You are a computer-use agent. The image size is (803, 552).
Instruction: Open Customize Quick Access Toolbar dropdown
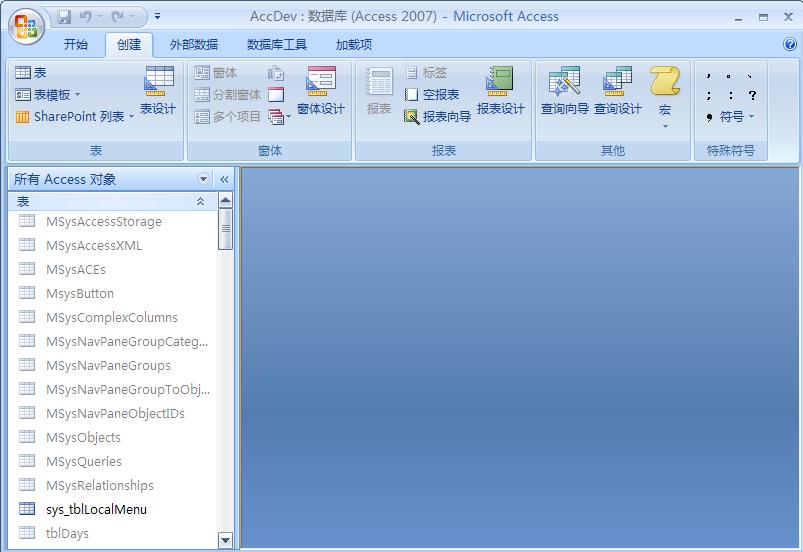point(158,17)
